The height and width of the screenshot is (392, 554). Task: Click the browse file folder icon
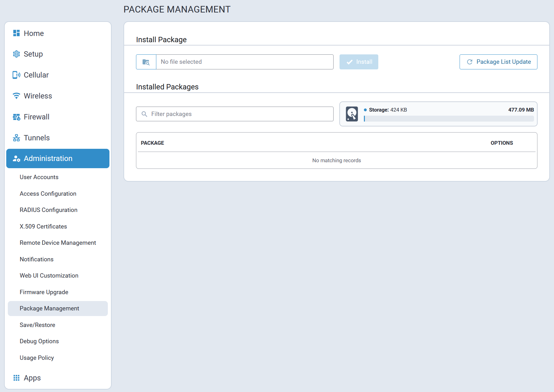(146, 62)
